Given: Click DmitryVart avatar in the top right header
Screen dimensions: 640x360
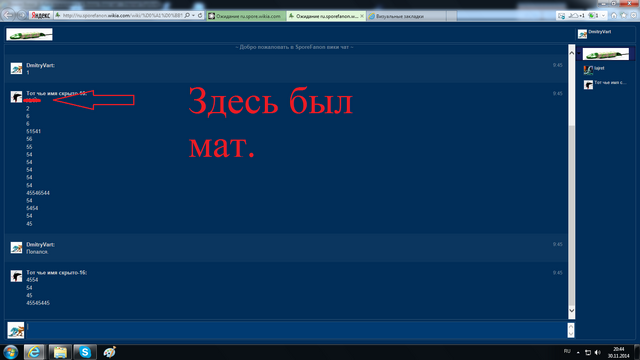Looking at the screenshot, I should (582, 34).
